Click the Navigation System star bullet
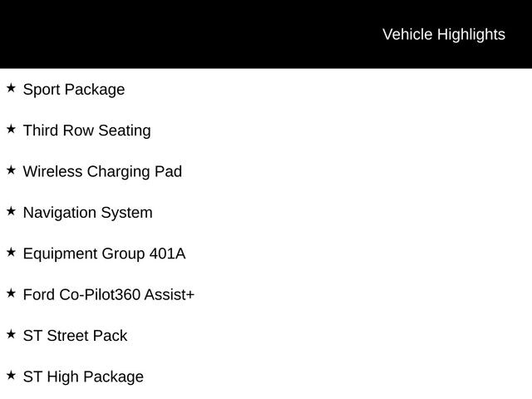The image size is (532, 399). [11, 211]
